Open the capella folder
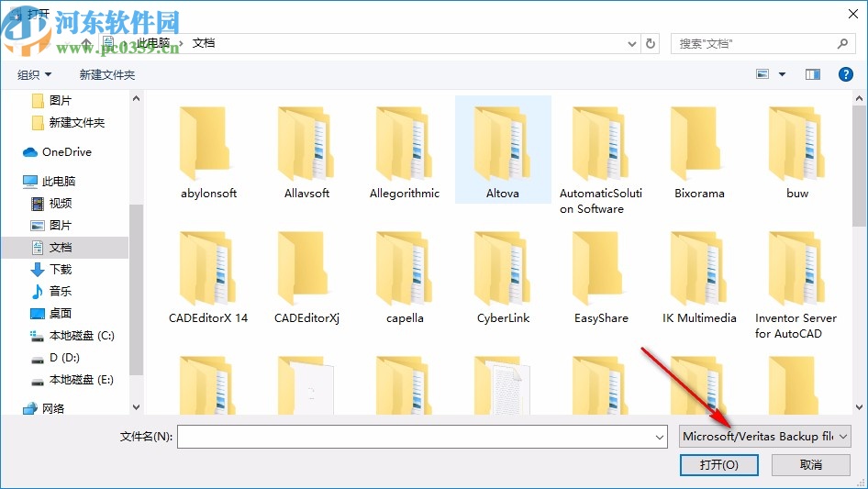The width and height of the screenshot is (868, 489). (405, 277)
